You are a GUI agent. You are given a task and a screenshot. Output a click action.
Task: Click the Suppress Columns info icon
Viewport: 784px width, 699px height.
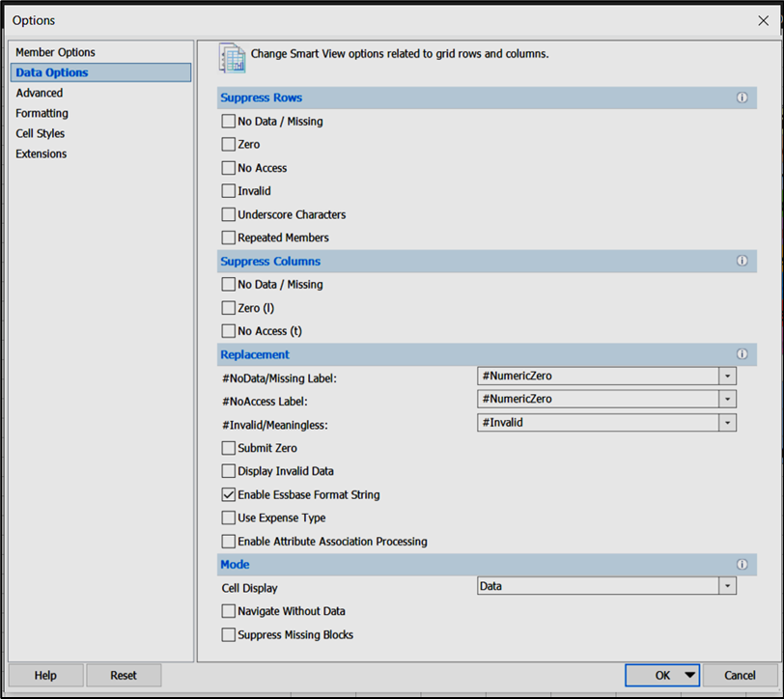coord(742,261)
